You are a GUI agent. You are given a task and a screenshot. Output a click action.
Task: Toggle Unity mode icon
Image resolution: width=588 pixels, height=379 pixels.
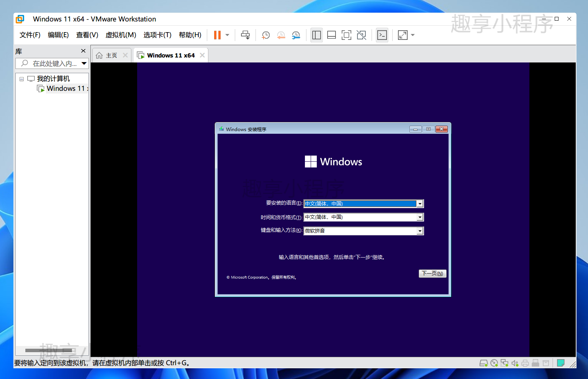[x=361, y=35]
